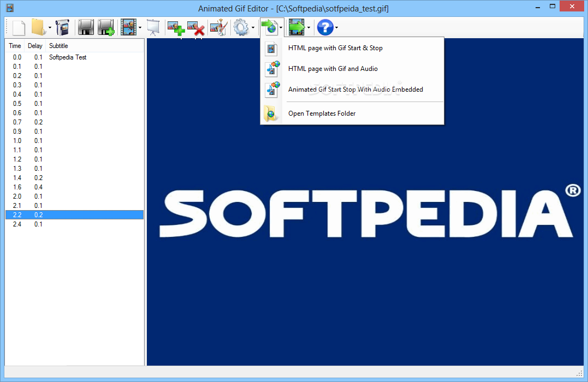Maximize the Animated Gif Editor window
This screenshot has height=382, width=588.
coord(553,7)
